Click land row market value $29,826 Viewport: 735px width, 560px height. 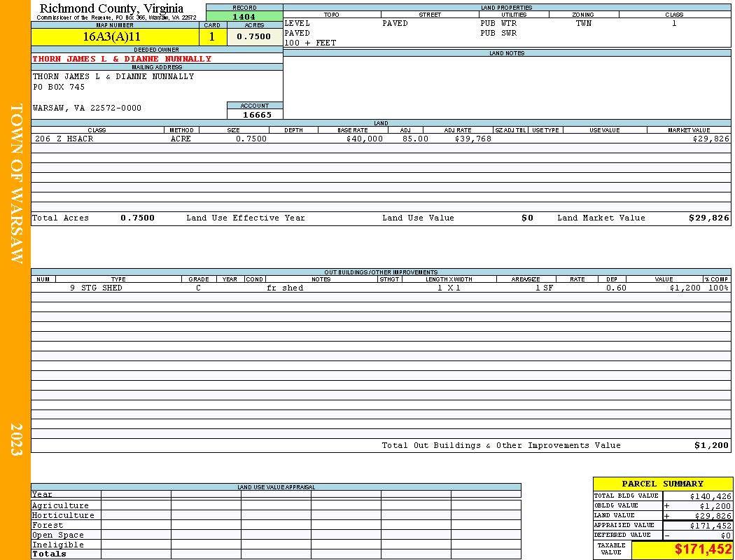(x=711, y=139)
